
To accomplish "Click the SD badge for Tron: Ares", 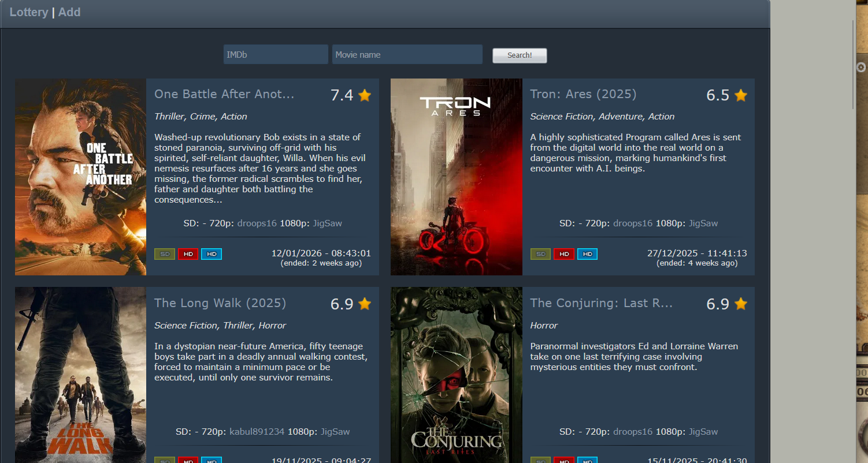I will click(540, 254).
